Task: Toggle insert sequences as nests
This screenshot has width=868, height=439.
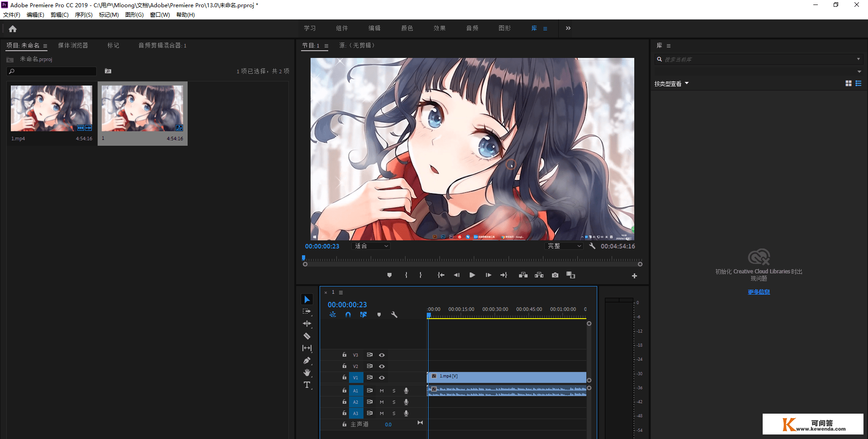Action: (333, 315)
